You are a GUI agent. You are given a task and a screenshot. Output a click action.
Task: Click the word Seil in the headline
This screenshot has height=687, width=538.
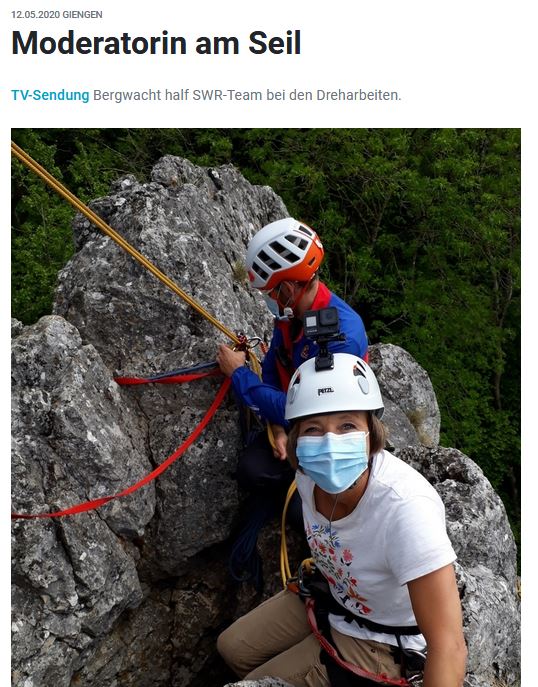click(275, 43)
